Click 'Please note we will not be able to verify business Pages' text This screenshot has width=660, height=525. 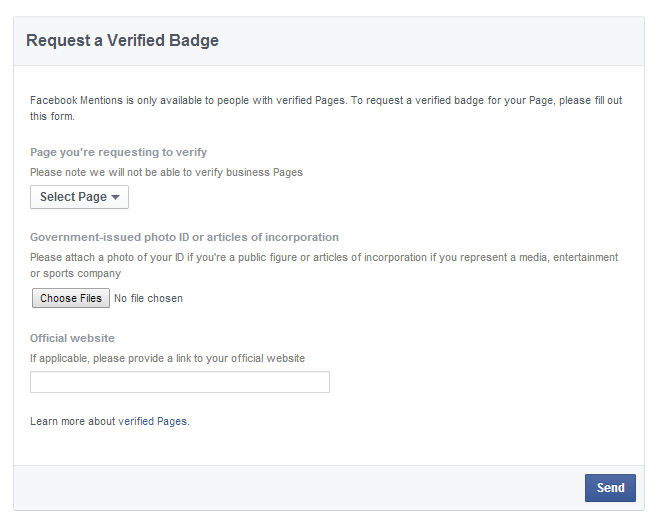(x=166, y=173)
